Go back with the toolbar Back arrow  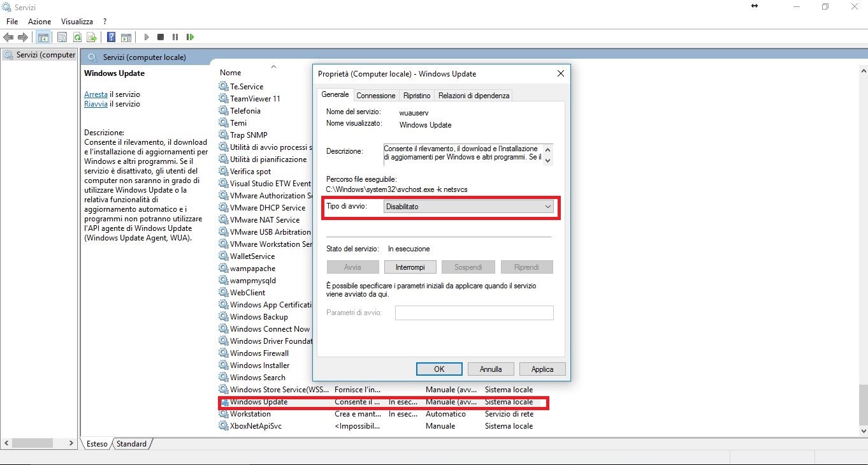pyautogui.click(x=8, y=38)
